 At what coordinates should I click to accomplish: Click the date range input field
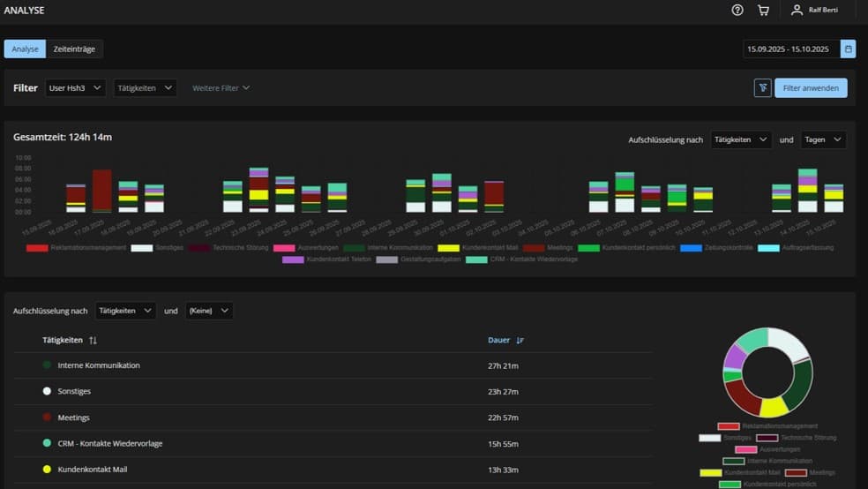coord(789,49)
